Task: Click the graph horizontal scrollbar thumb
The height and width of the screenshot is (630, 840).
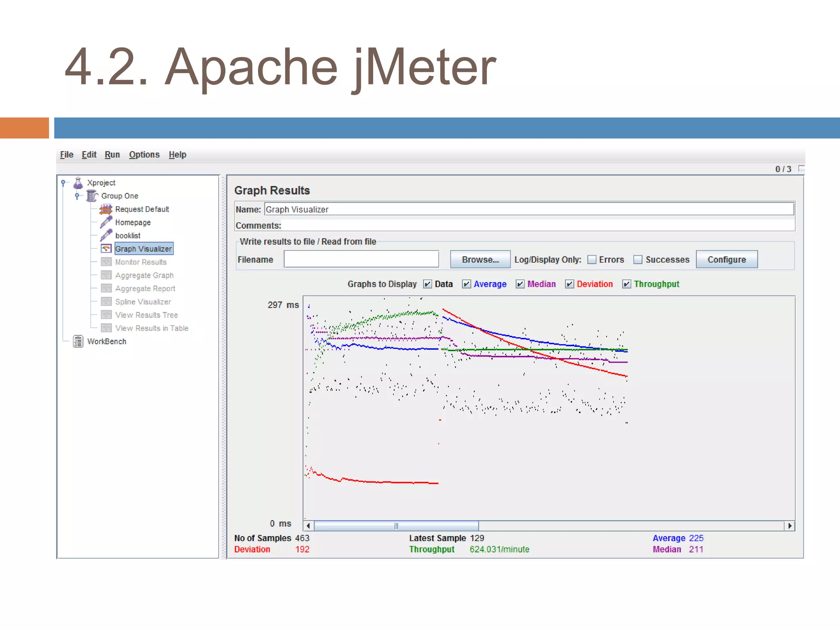Action: [396, 526]
